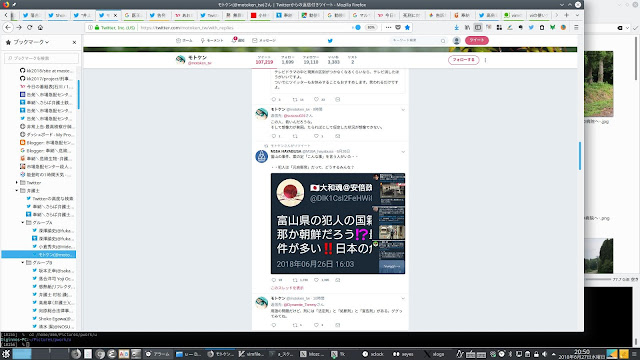
Task: Like the MSM HAYABUSA tweet
Action: coord(316,280)
